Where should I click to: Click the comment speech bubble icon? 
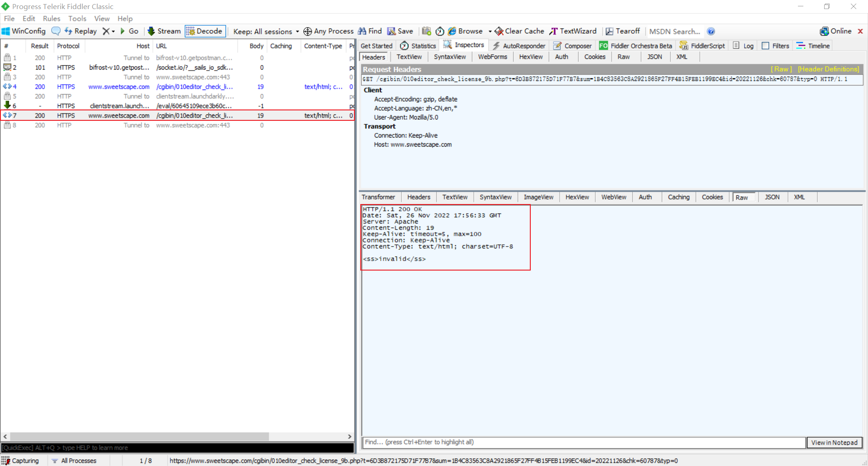click(x=56, y=31)
